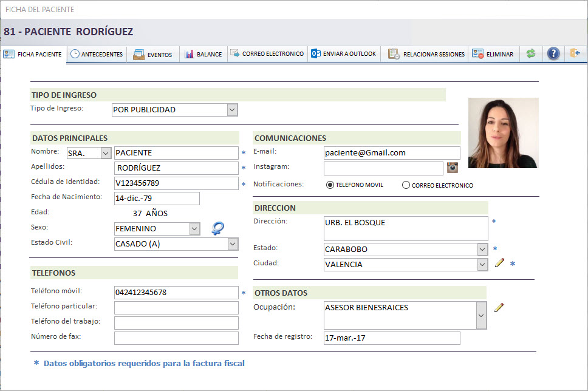Select CORREO ELECTRONICO for Notificaciones
Viewport: 588px width, 391px height.
tap(405, 185)
